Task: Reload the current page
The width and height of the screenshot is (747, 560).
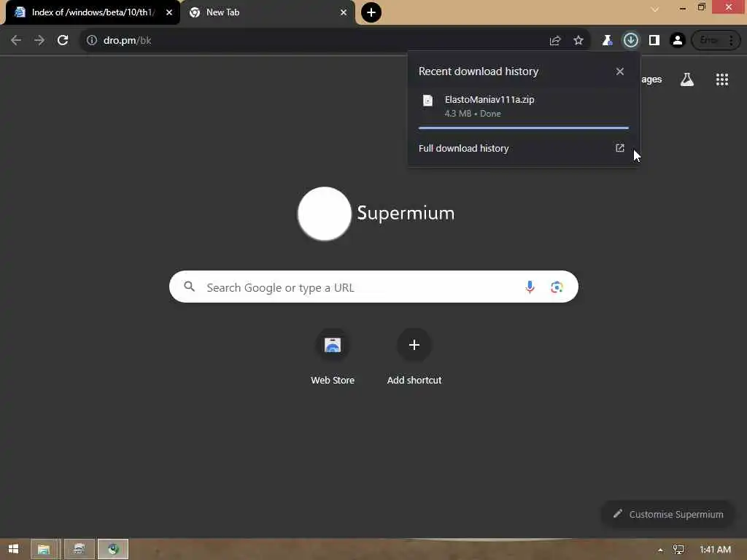Action: click(63, 41)
